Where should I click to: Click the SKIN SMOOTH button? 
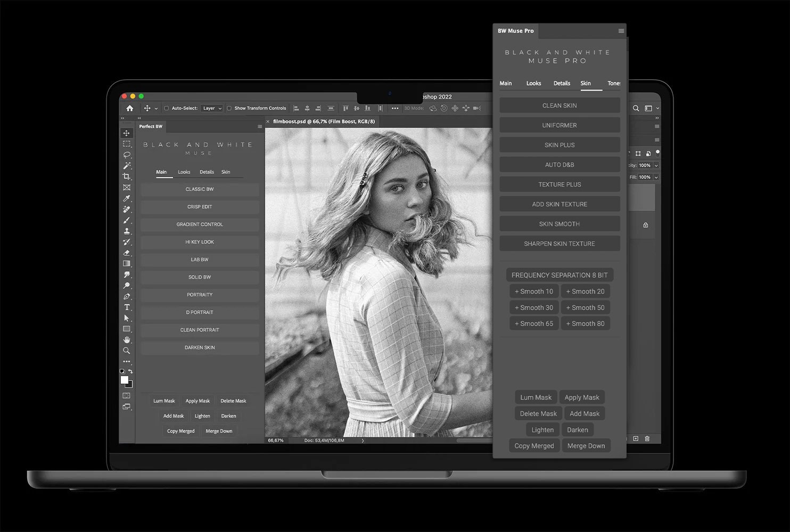(x=559, y=223)
